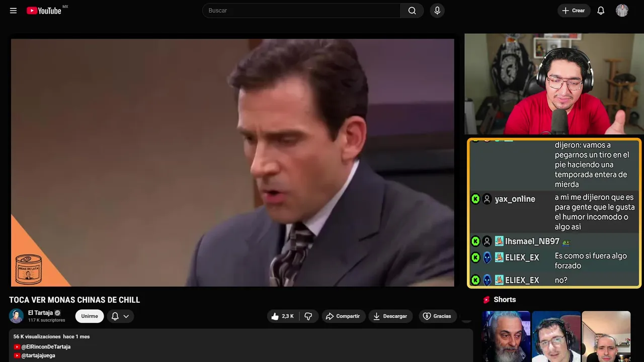Click Ihsmael_NB97 username in chat
The height and width of the screenshot is (362, 644).
coord(532,241)
